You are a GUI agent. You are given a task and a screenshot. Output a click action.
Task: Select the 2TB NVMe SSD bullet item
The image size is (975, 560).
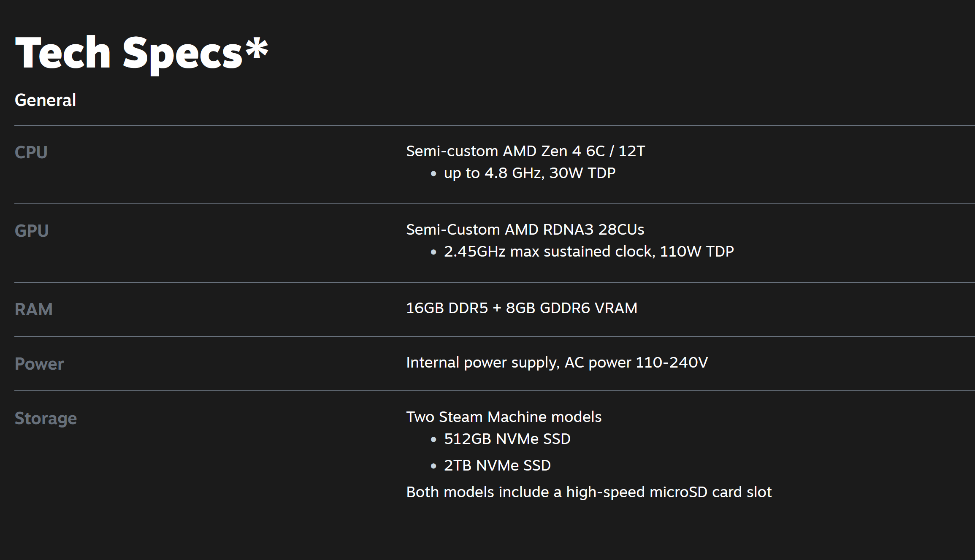coord(497,465)
